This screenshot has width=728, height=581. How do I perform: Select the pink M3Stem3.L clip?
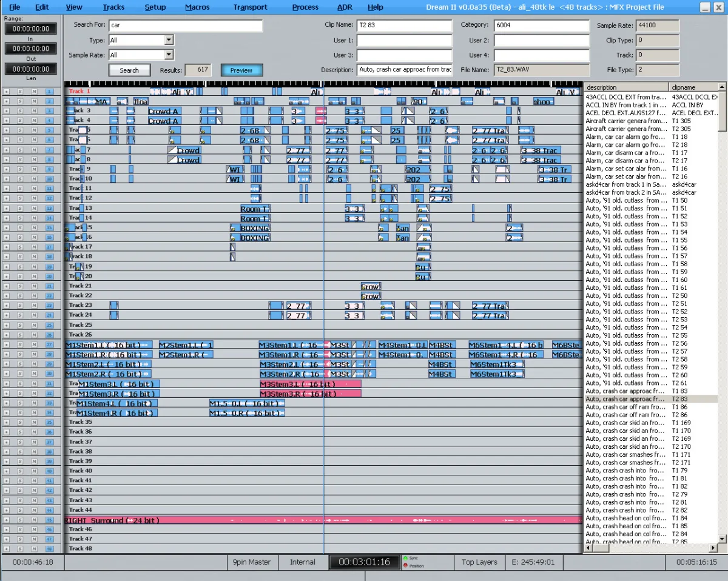pos(310,384)
